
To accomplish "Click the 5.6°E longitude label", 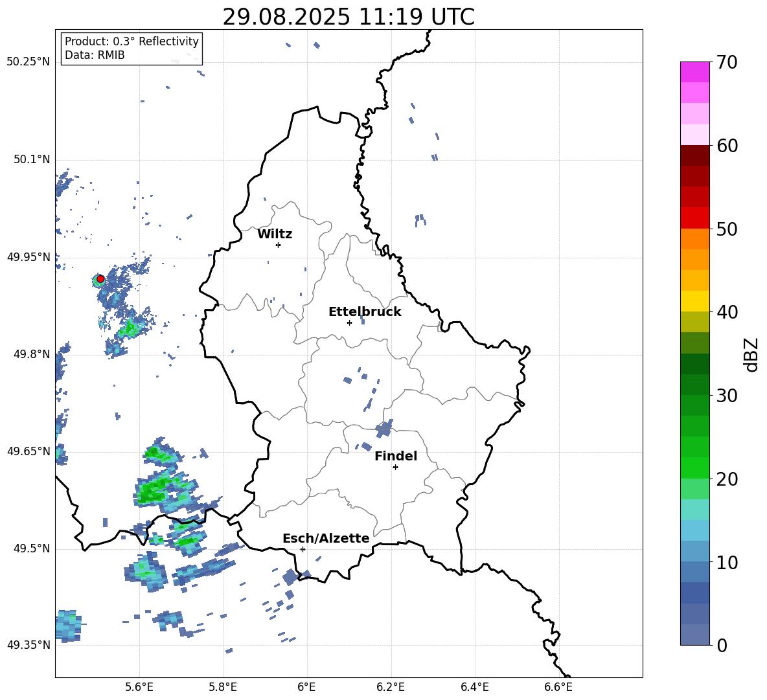I will click(x=139, y=688).
